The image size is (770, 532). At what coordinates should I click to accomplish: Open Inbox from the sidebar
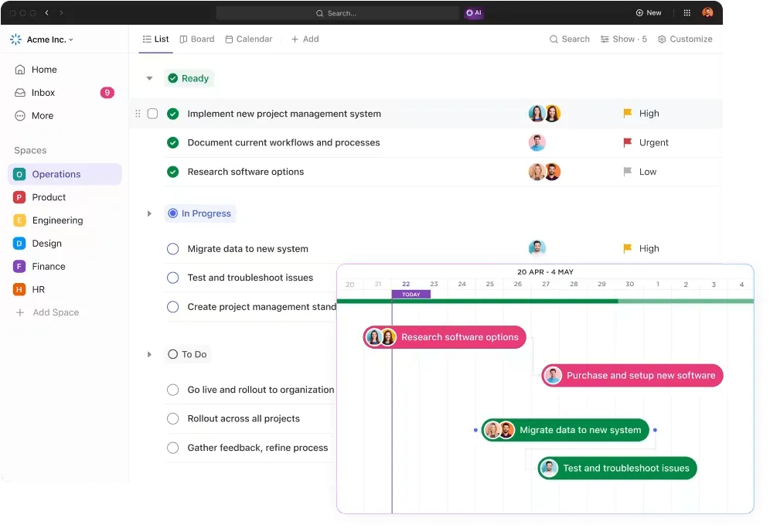pos(35,93)
